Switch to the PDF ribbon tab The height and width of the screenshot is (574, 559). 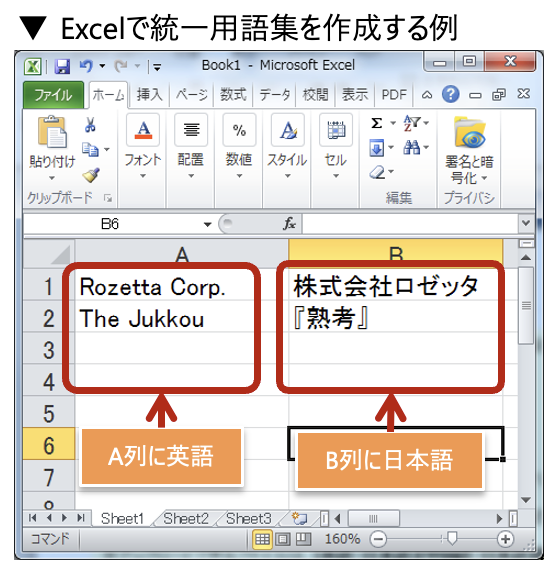click(394, 95)
